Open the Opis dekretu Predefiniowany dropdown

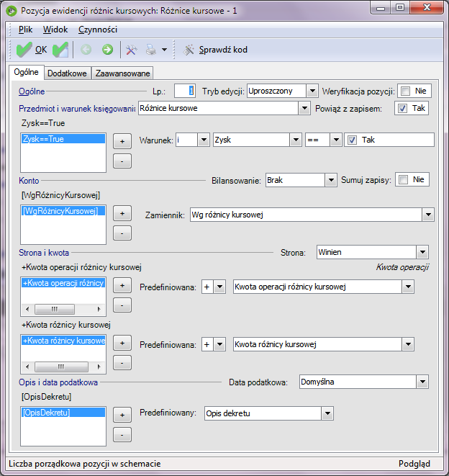(327, 413)
